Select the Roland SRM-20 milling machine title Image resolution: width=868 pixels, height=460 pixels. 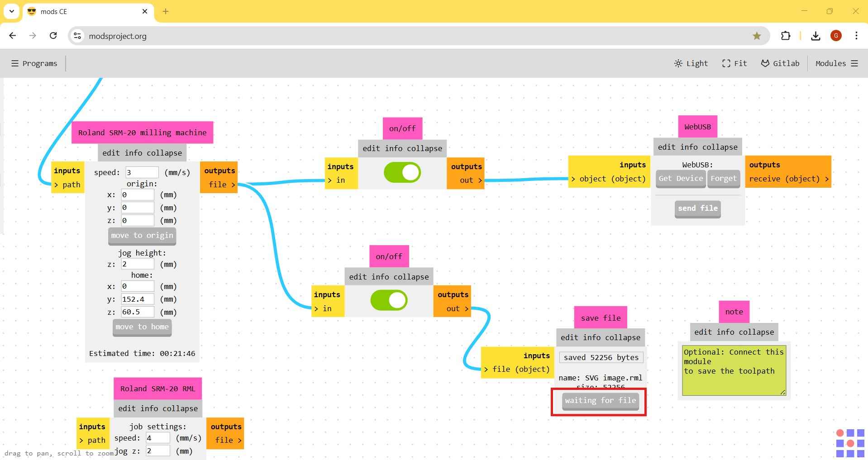click(142, 133)
